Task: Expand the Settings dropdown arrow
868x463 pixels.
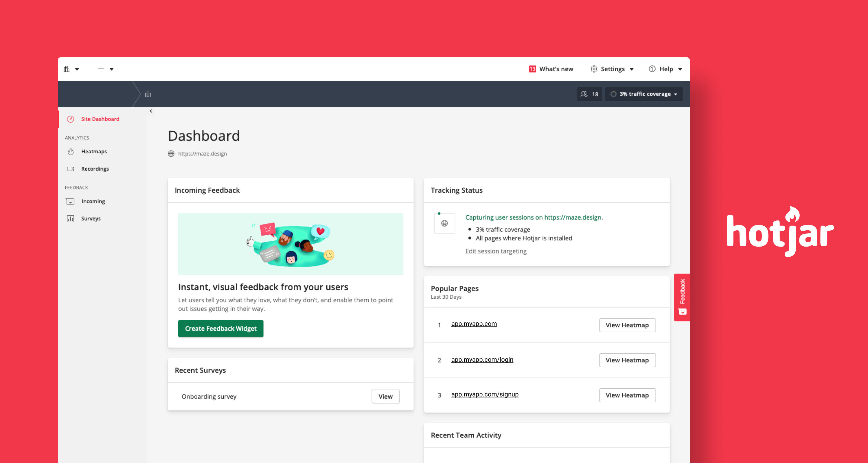Action: pos(632,69)
